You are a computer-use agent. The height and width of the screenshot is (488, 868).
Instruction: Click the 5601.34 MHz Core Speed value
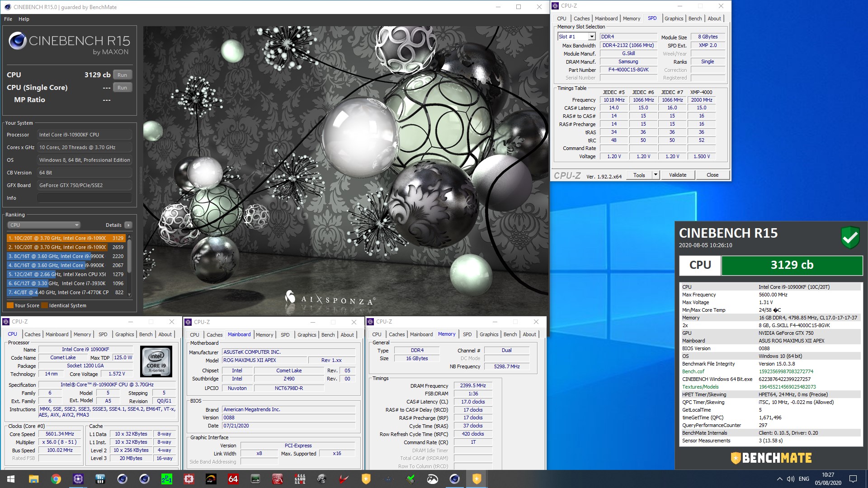(60, 434)
